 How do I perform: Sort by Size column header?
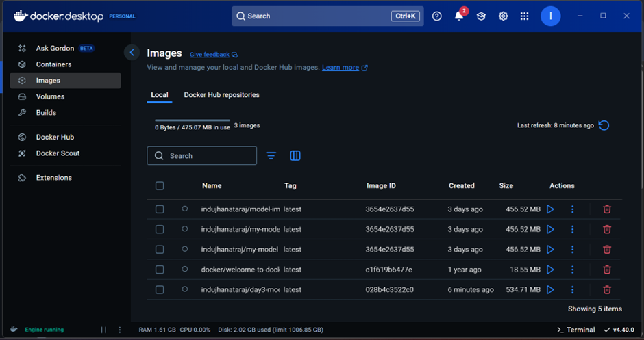point(506,186)
